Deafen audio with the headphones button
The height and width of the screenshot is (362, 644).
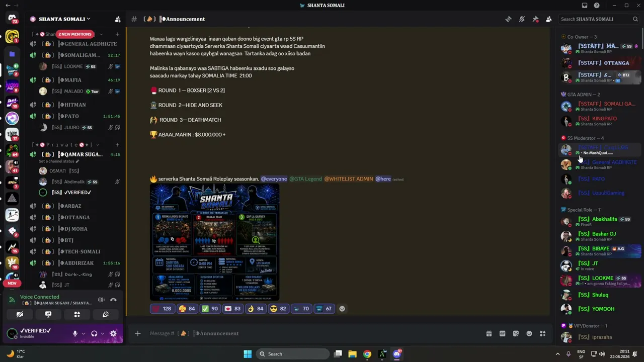click(x=94, y=333)
